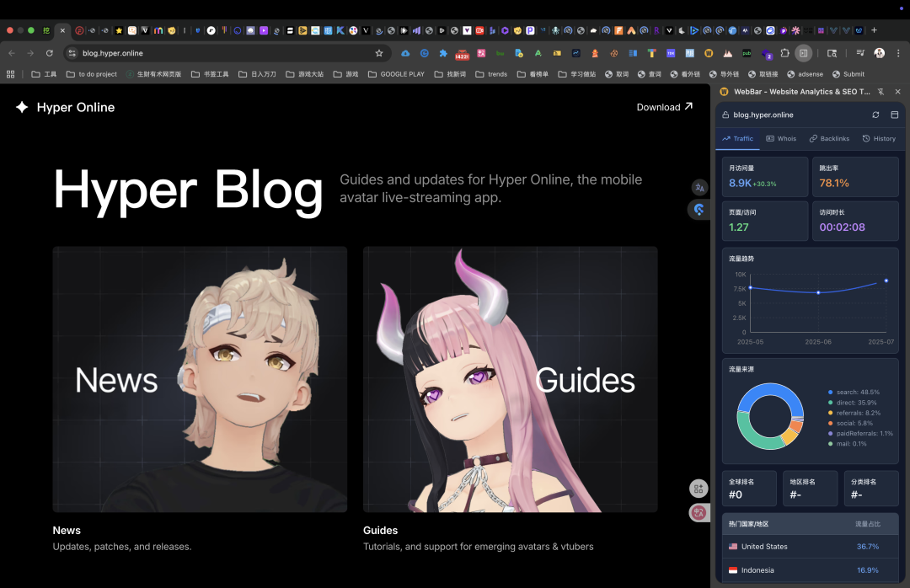Click the Submit bookmark
This screenshot has width=910, height=588.
coord(848,74)
